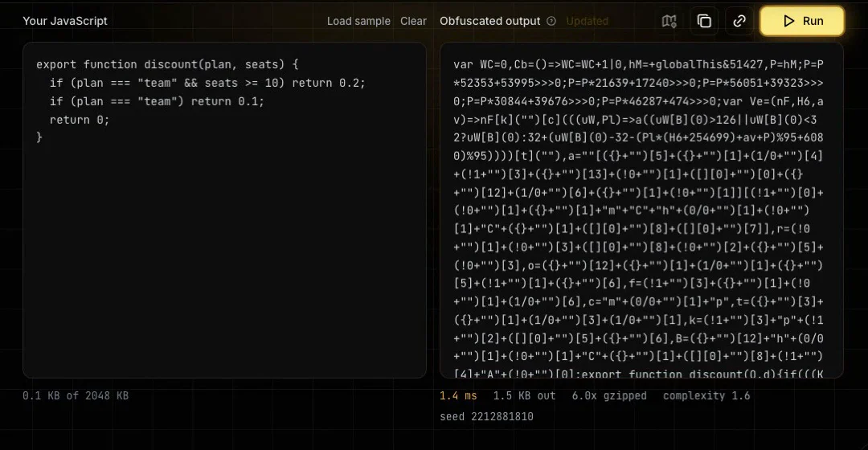This screenshot has width=868, height=450.
Task: Click the '1.4 ms' timing value
Action: [x=458, y=395]
